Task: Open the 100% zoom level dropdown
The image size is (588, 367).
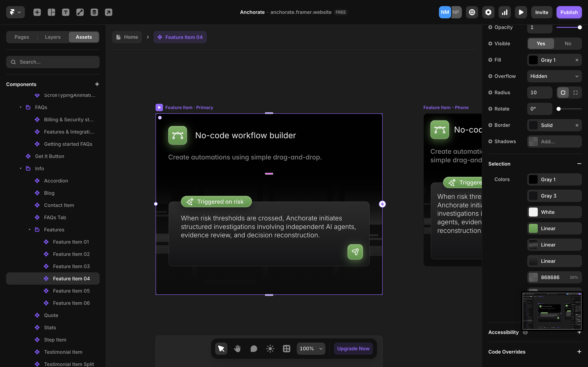Action: coord(311,349)
